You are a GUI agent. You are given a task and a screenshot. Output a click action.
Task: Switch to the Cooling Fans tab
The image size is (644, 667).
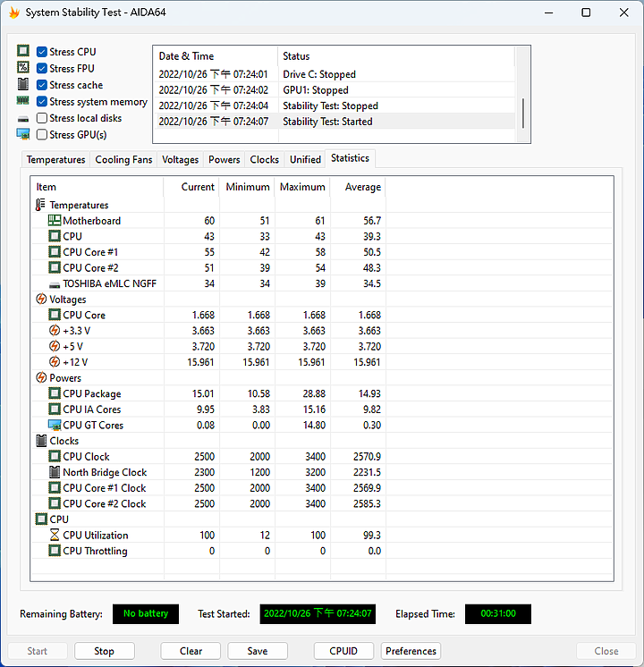pyautogui.click(x=123, y=159)
